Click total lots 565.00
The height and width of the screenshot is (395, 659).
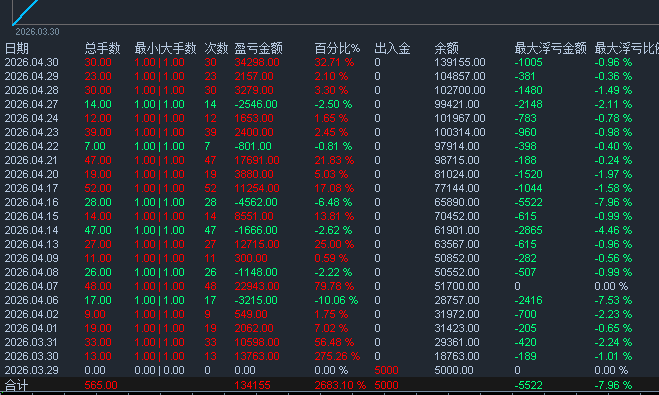click(x=101, y=385)
